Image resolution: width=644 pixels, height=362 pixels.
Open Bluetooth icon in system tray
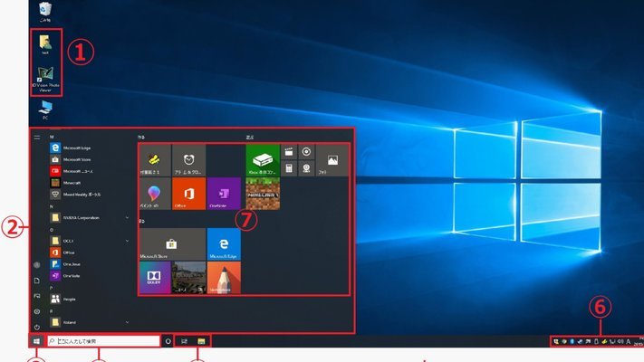pyautogui.click(x=572, y=341)
